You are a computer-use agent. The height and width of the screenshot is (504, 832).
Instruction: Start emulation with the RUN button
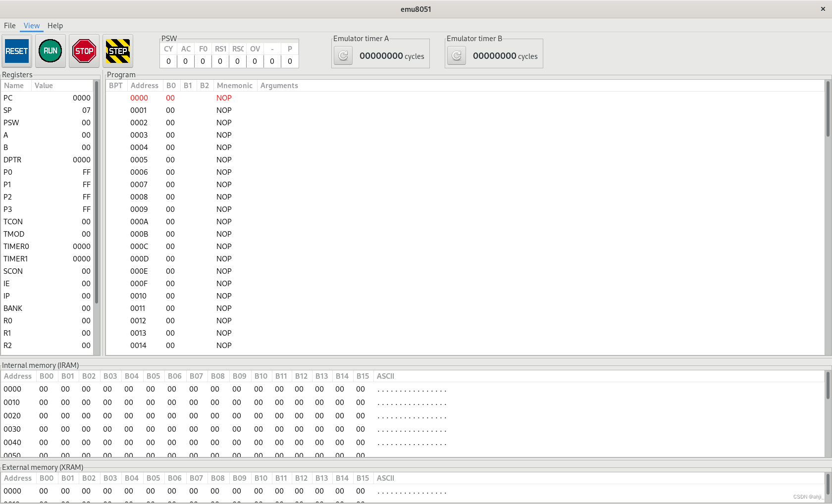coord(51,51)
